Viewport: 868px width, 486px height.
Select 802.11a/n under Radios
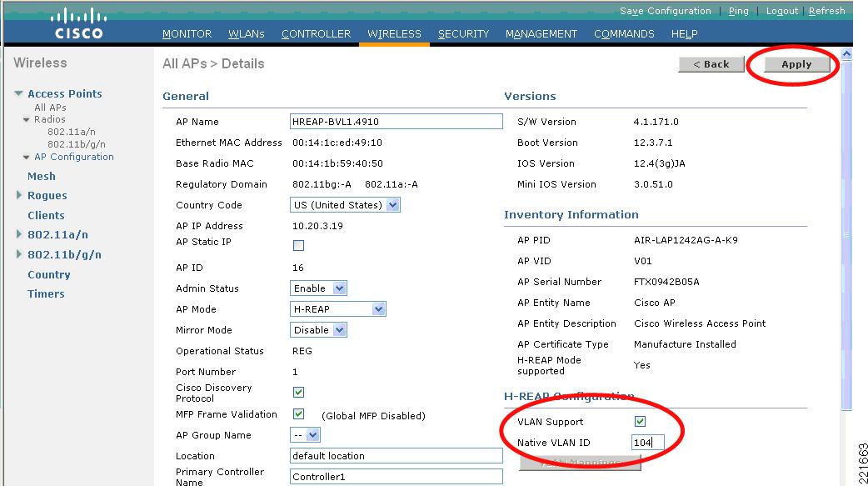point(72,132)
